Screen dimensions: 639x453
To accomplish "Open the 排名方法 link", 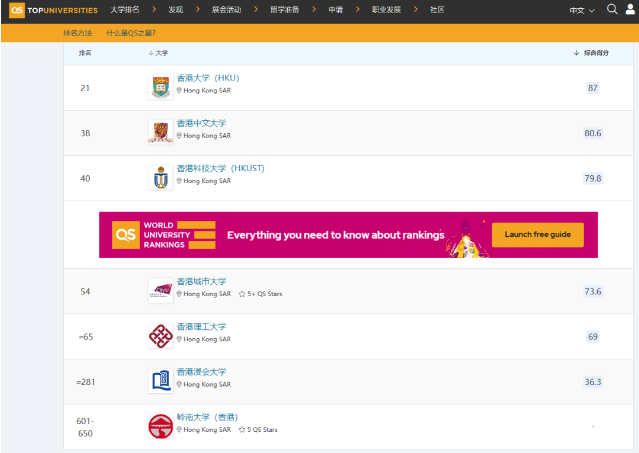I will [77, 33].
